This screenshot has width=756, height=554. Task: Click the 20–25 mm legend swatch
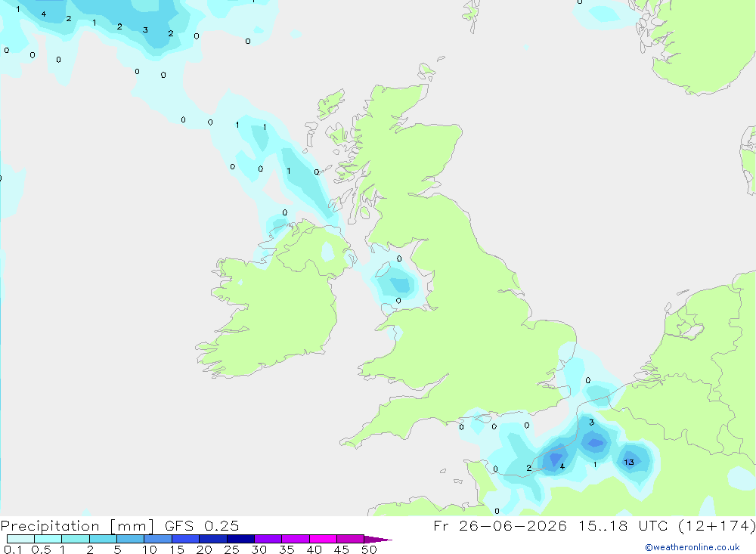(213, 539)
